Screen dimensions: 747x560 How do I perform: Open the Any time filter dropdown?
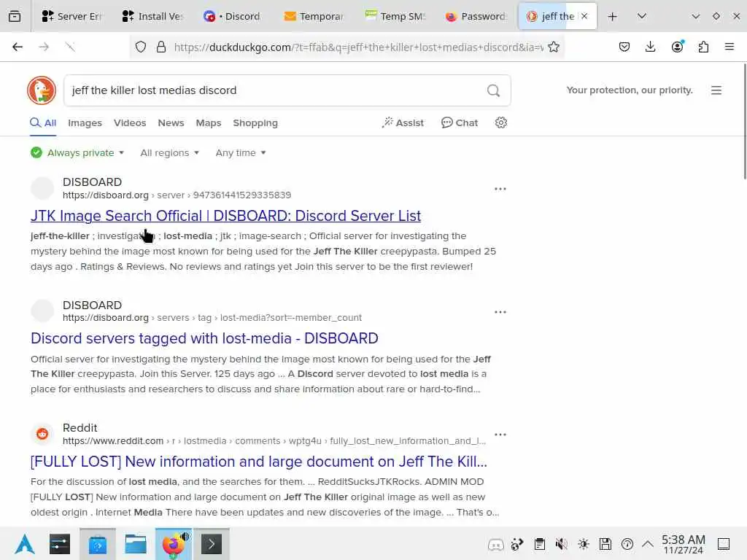(x=241, y=153)
